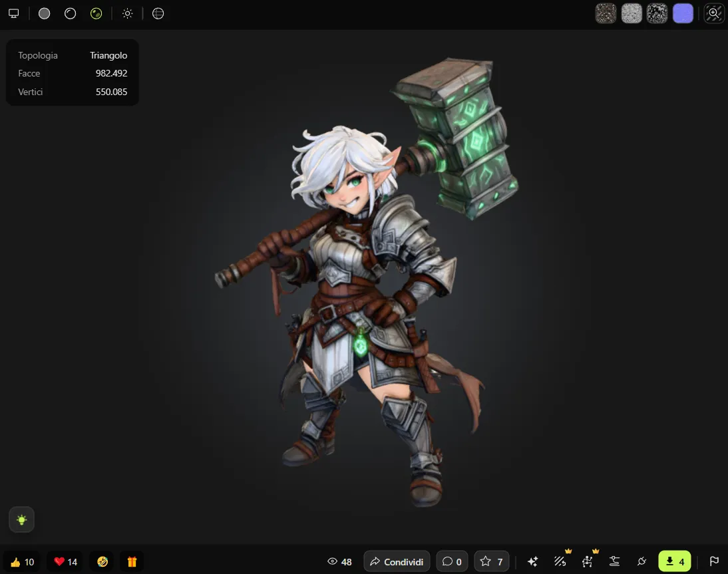Like the model with thumbs up
Screen dimensions: 728x574
(22, 561)
